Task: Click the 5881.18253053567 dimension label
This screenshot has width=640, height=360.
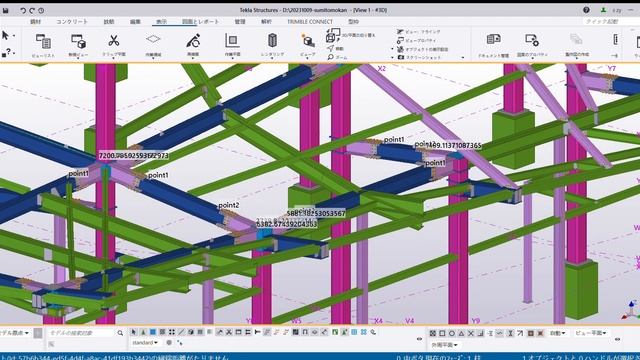Action: tap(316, 213)
